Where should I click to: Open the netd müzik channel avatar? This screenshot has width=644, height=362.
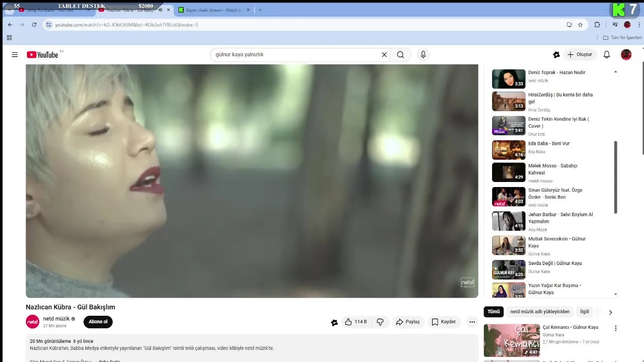tap(32, 322)
